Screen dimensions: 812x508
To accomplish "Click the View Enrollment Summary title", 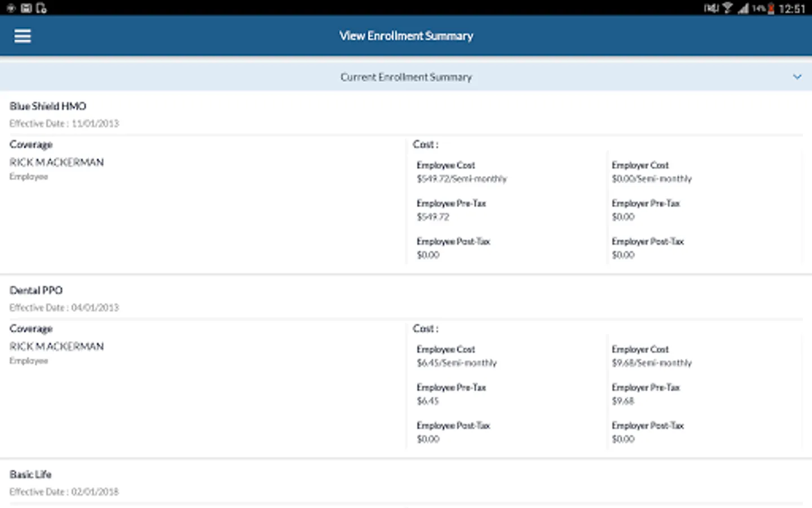I will tap(406, 36).
